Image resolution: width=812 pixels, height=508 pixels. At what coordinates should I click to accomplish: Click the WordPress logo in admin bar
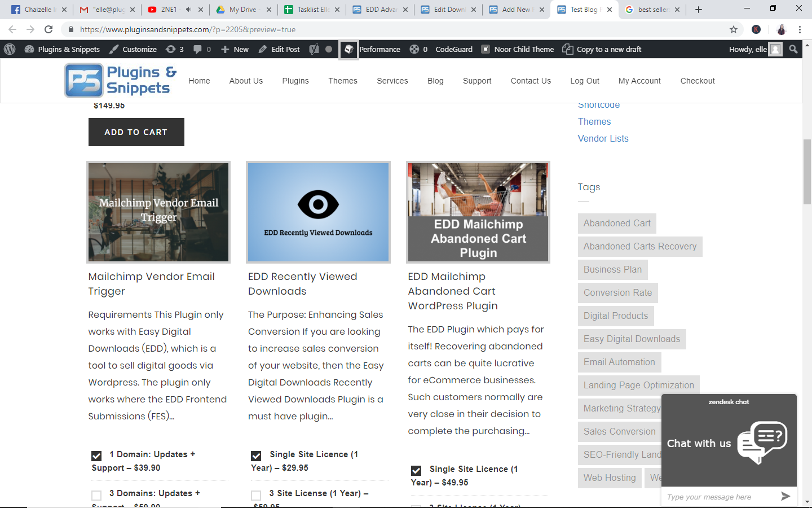pos(10,49)
